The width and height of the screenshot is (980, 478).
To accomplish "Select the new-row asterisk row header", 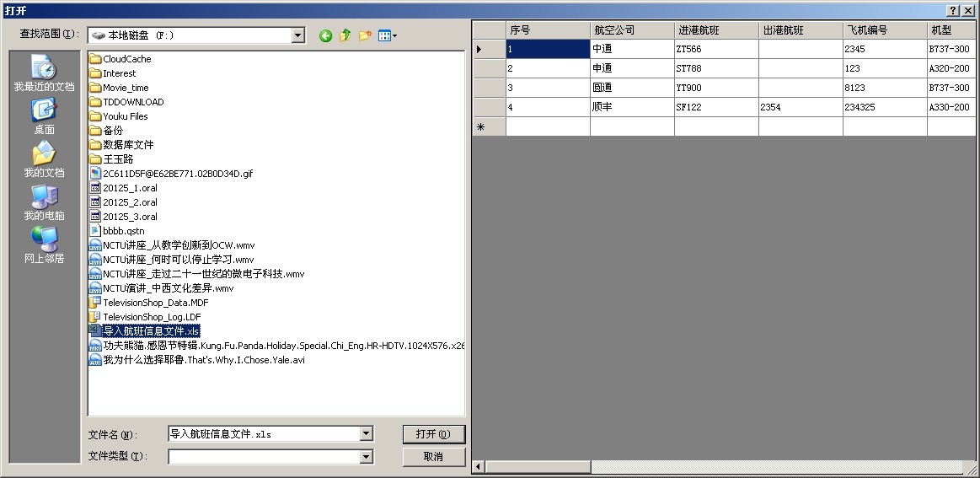I will (x=489, y=126).
